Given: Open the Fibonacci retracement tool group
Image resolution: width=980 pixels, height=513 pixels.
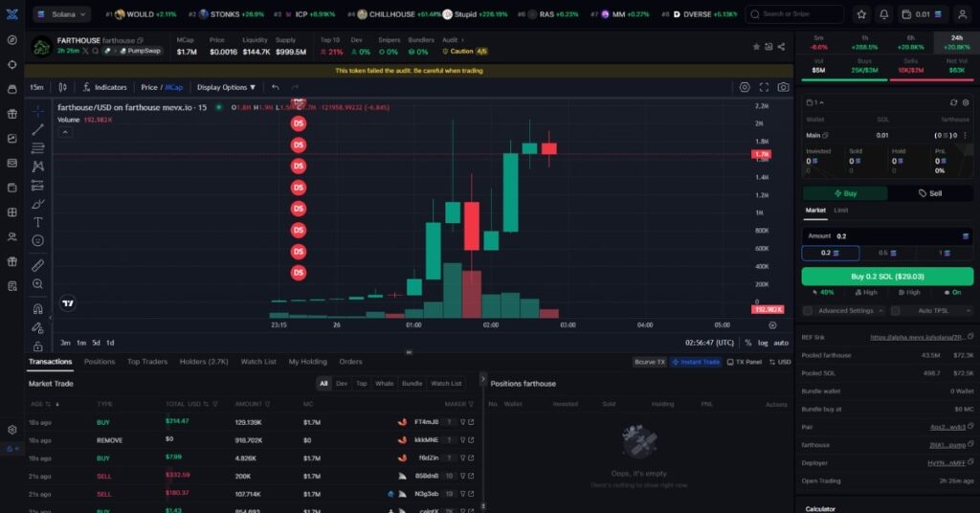Looking at the screenshot, I should point(38,148).
